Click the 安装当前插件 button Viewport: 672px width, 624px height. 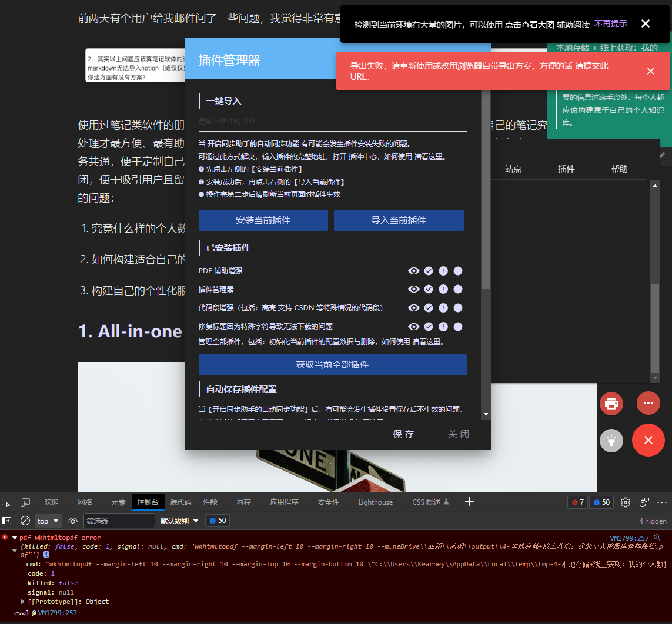pyautogui.click(x=263, y=220)
